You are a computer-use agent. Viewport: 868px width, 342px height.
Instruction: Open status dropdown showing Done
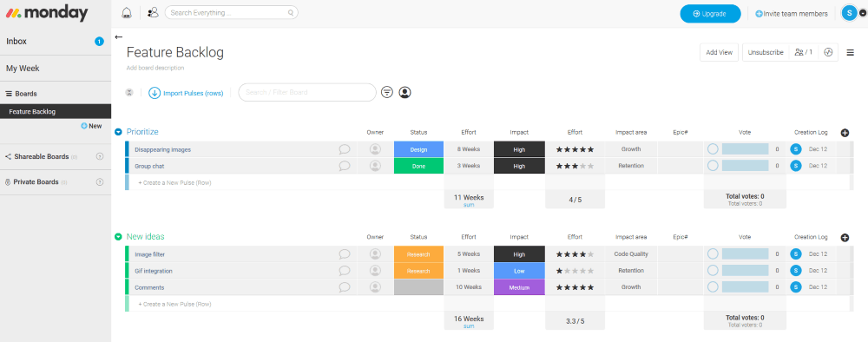pos(418,166)
